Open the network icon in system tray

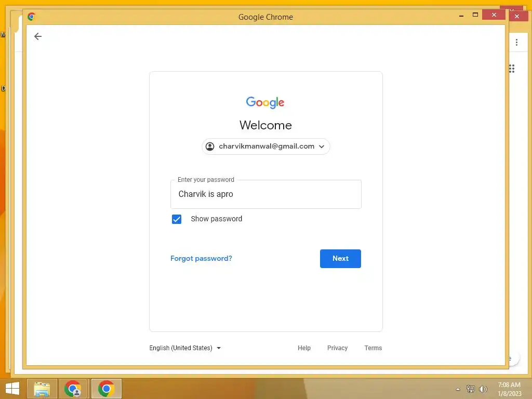(x=471, y=389)
